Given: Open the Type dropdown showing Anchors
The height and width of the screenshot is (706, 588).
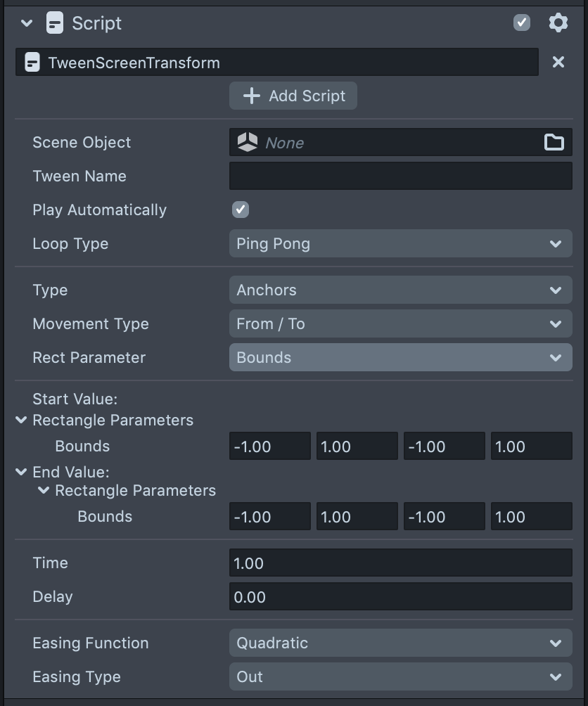Looking at the screenshot, I should [x=400, y=290].
